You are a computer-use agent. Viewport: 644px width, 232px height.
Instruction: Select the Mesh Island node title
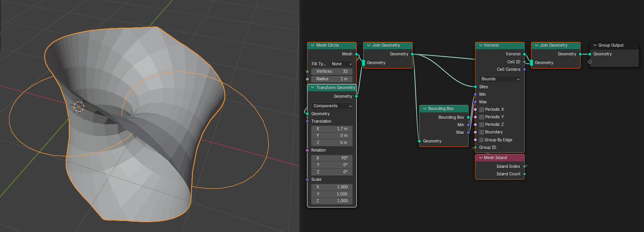[x=495, y=158]
